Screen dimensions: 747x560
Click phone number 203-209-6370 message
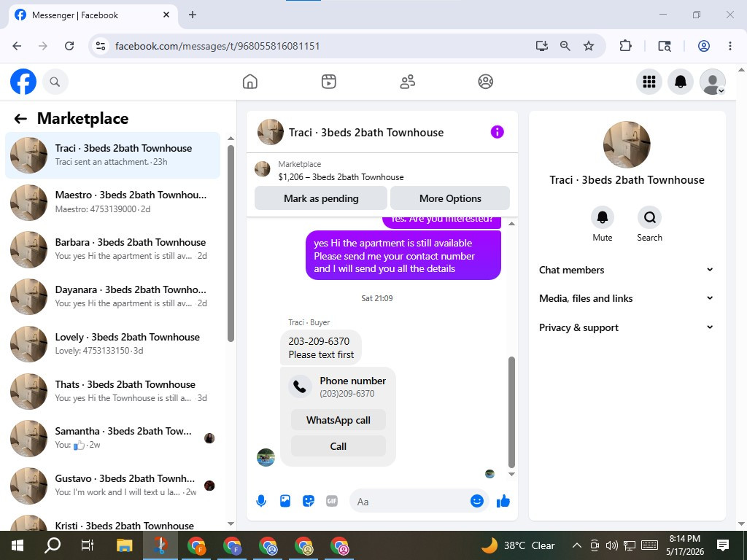[x=321, y=348]
